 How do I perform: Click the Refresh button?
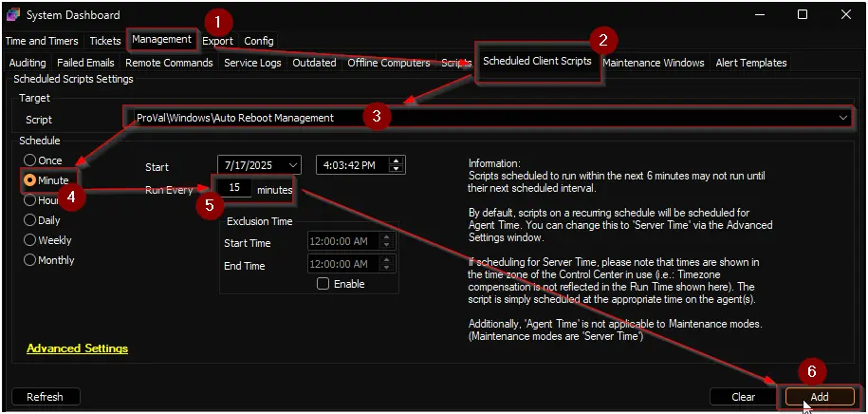pos(45,397)
